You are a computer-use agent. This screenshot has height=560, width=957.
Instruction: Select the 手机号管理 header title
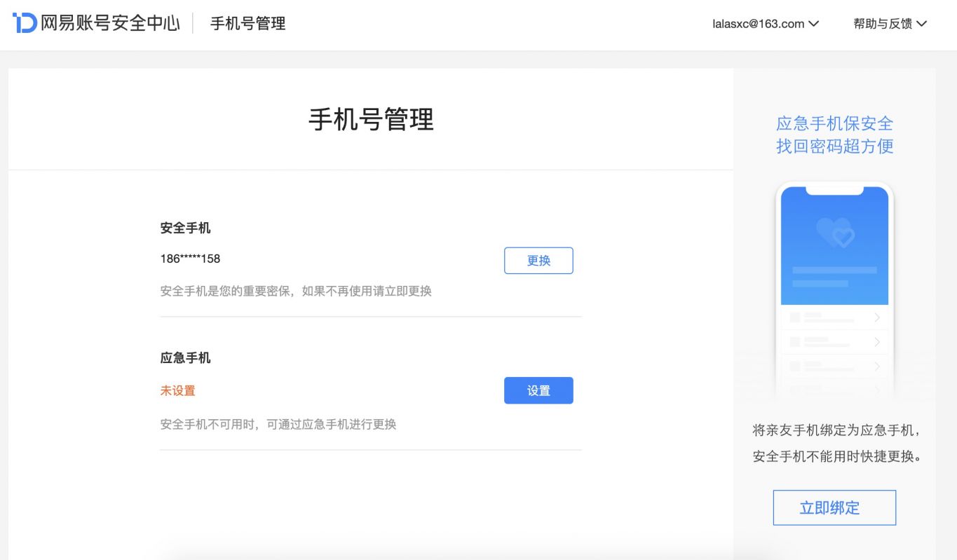click(247, 24)
